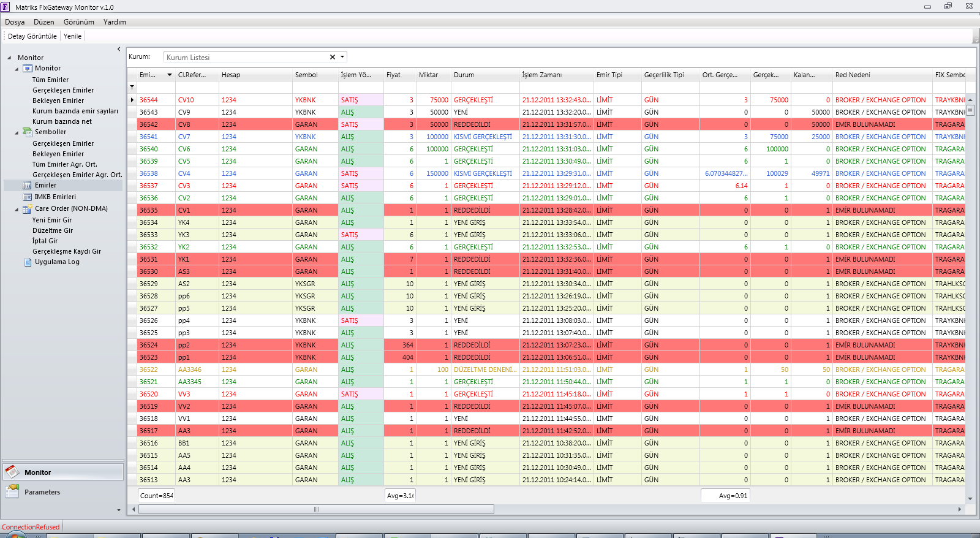Open the Emir No column sort arrow
Image resolution: width=980 pixels, height=538 pixels.
click(170, 75)
